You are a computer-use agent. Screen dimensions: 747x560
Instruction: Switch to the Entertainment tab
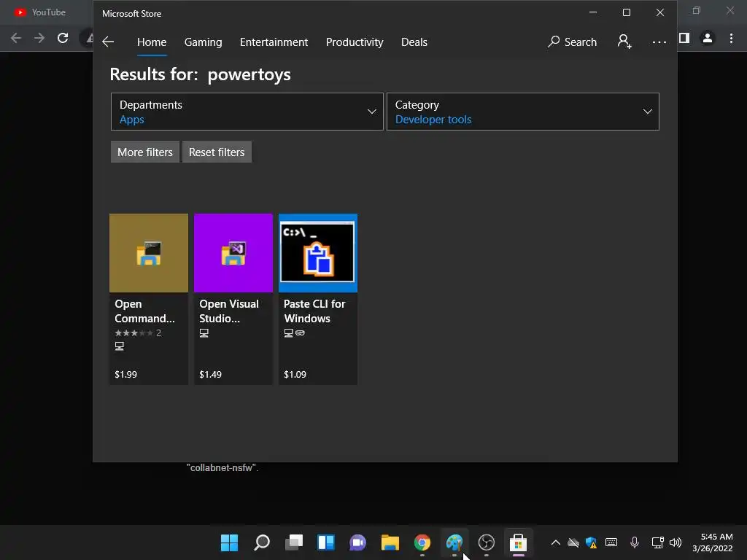pos(274,42)
